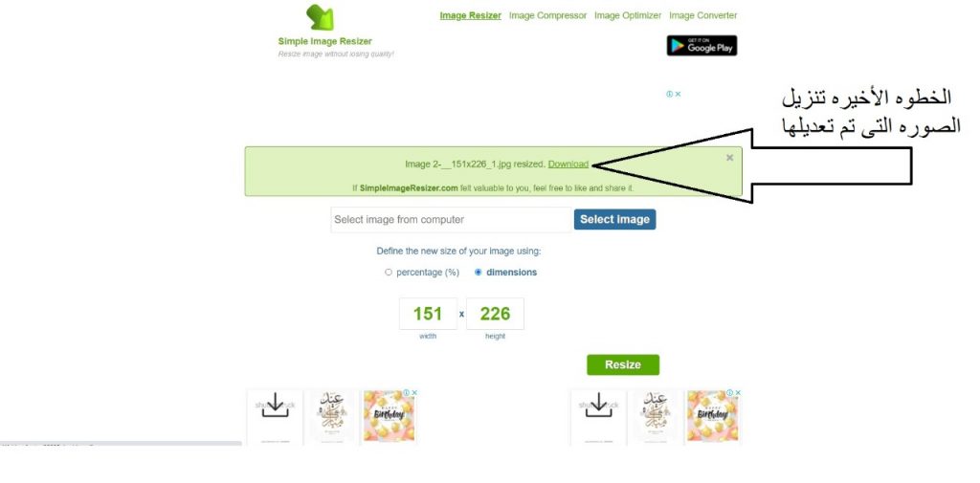Focus the width field showing 151
Screen dimensions: 980x483
coord(428,314)
